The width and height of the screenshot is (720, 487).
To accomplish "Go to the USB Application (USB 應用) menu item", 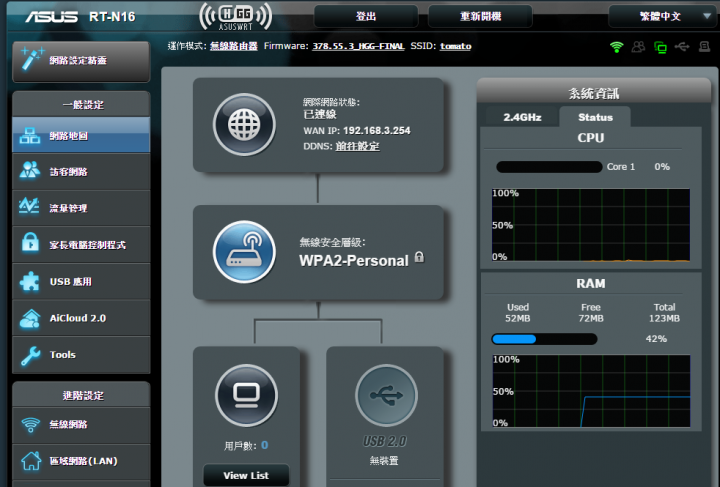I will point(81,281).
